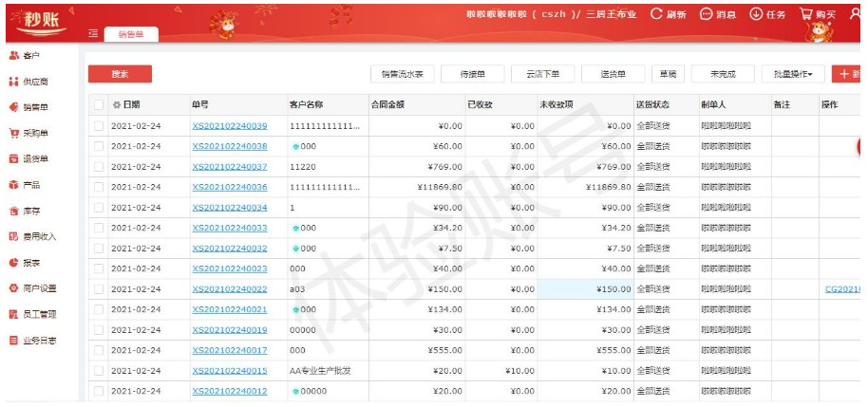This screenshot has height=407, width=868.
Task: Click the gear icon beside 日期 column header
Action: click(x=117, y=104)
